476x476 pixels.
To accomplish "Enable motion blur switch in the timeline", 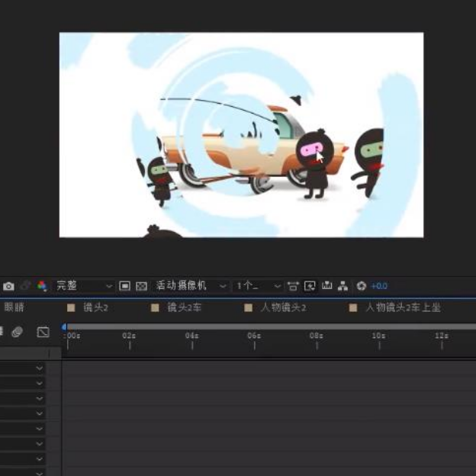I will (x=17, y=332).
